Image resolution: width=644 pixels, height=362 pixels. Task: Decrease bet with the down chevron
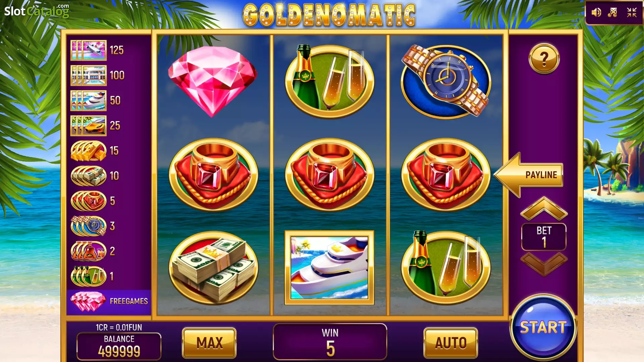pyautogui.click(x=544, y=264)
